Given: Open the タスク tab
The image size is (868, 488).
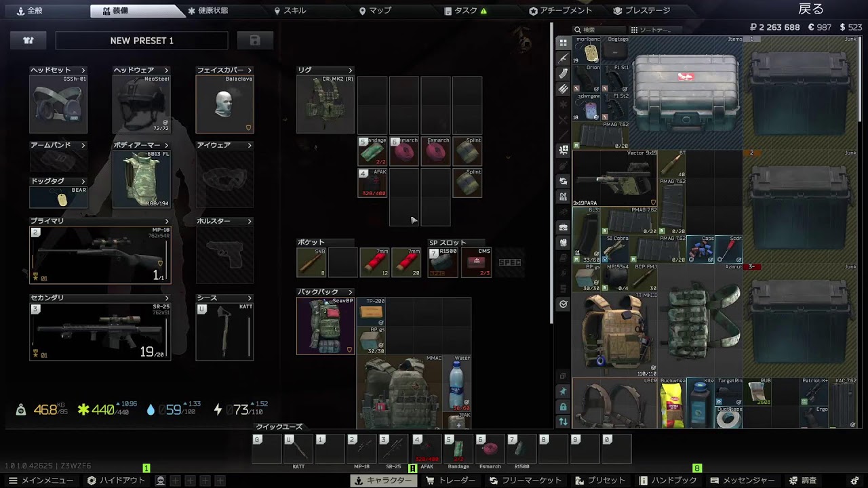Looking at the screenshot, I should [465, 11].
